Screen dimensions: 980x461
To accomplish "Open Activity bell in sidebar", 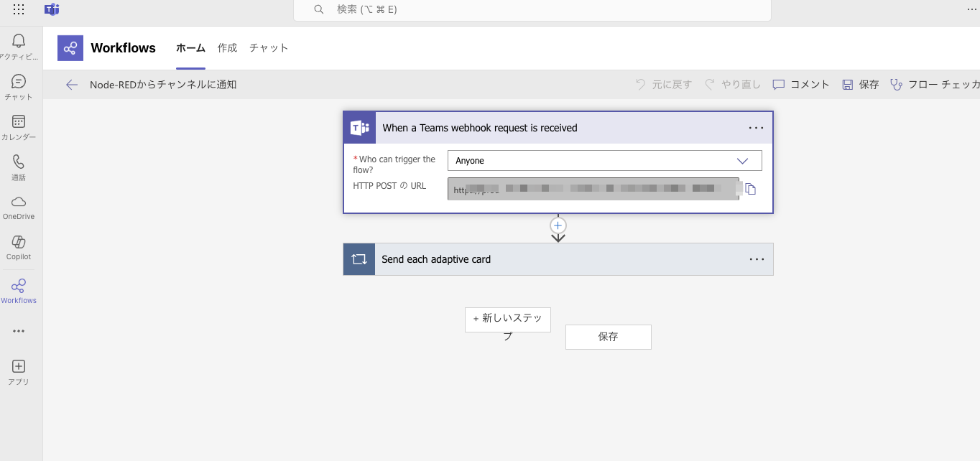I will [x=19, y=47].
